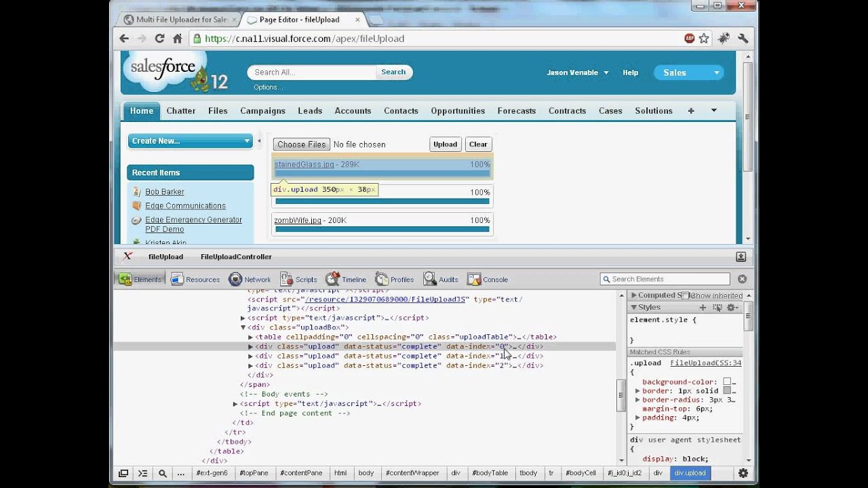Image resolution: width=868 pixels, height=488 pixels.
Task: Click zombWife.jpg progress bar
Action: (382, 229)
